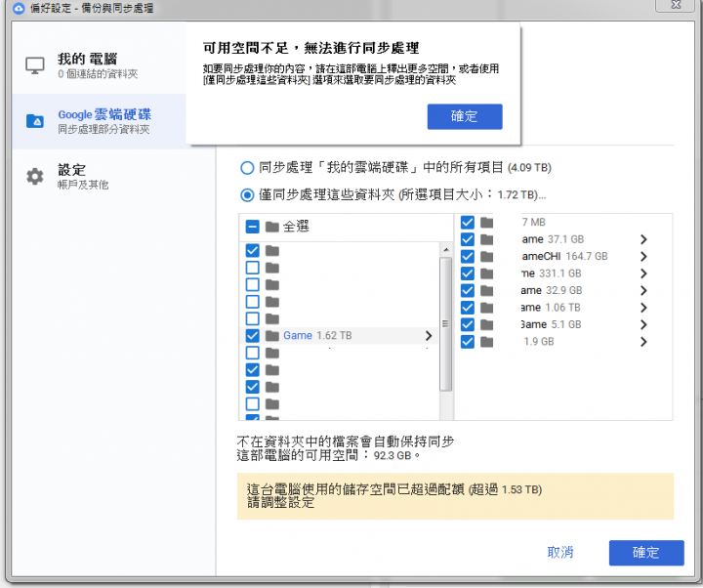Click the 1.9 GB size text
The height and width of the screenshot is (588, 703).
[x=539, y=342]
